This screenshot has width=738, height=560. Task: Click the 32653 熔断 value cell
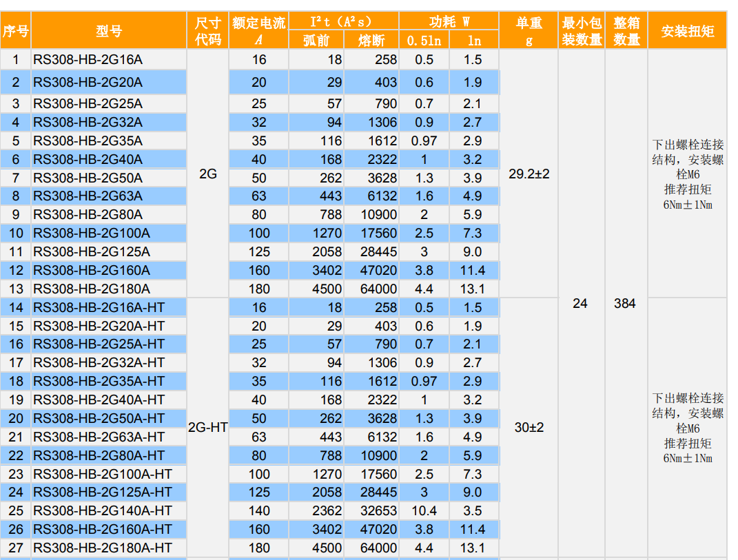(371, 511)
